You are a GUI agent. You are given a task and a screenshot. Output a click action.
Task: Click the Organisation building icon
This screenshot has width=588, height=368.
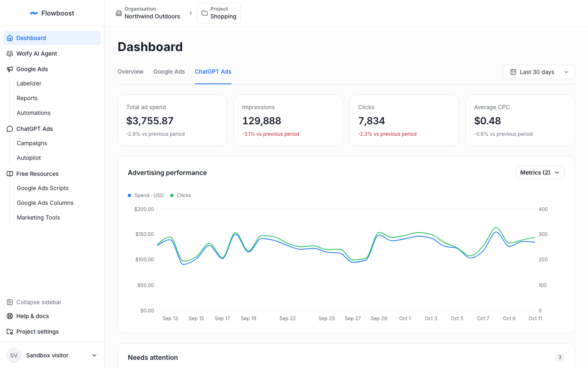[119, 13]
